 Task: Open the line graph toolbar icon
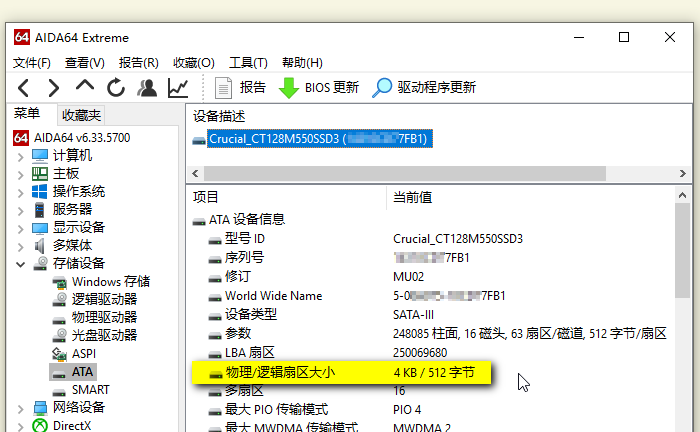(x=178, y=87)
